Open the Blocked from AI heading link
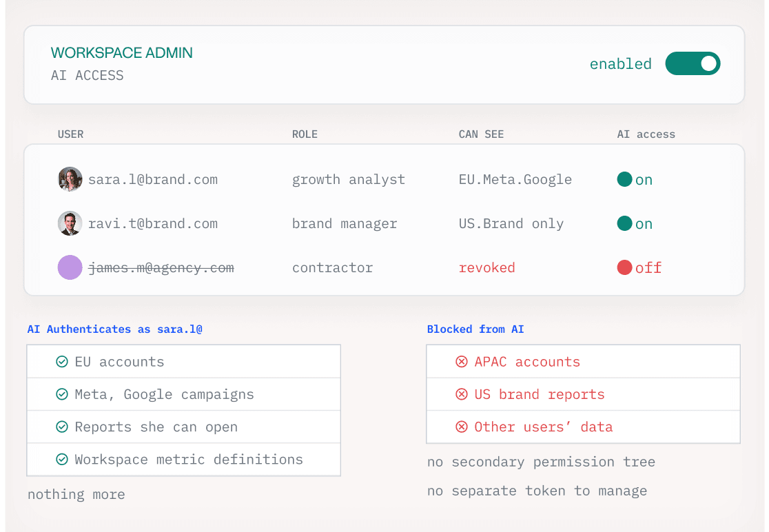 click(475, 329)
